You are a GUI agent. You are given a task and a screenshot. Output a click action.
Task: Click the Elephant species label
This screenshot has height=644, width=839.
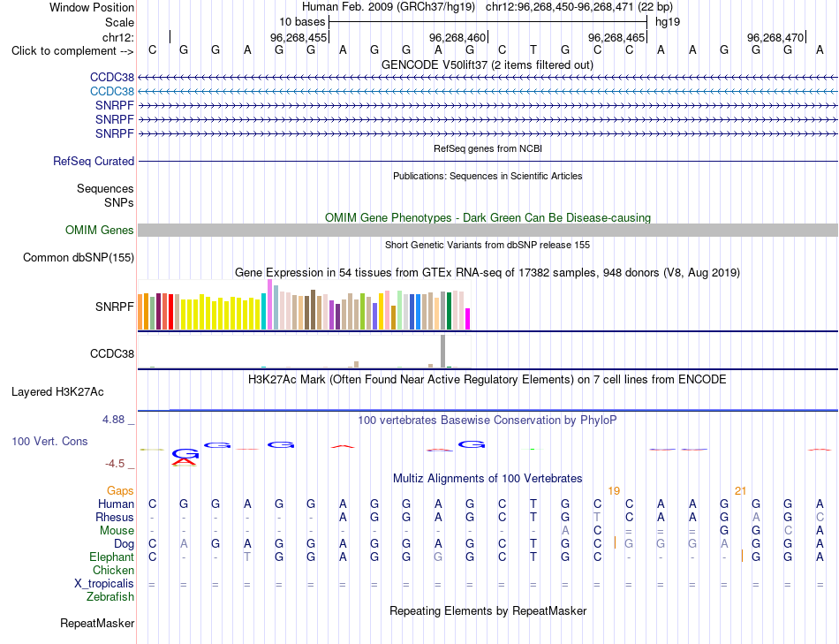[112, 557]
